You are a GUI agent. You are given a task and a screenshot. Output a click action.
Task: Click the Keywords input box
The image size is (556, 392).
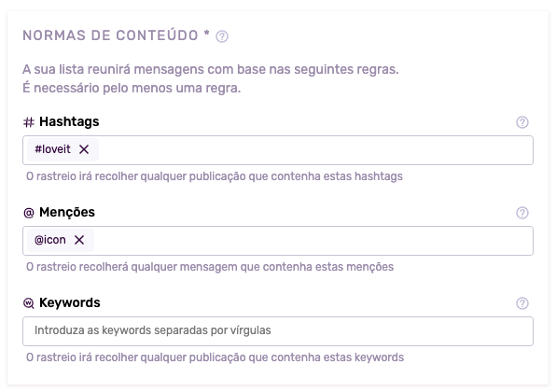coord(278,331)
